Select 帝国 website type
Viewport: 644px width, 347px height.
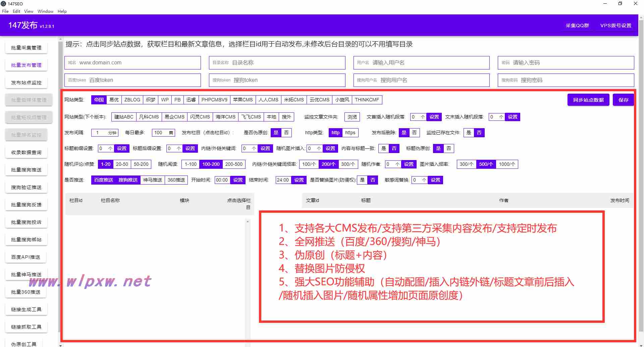pos(99,100)
